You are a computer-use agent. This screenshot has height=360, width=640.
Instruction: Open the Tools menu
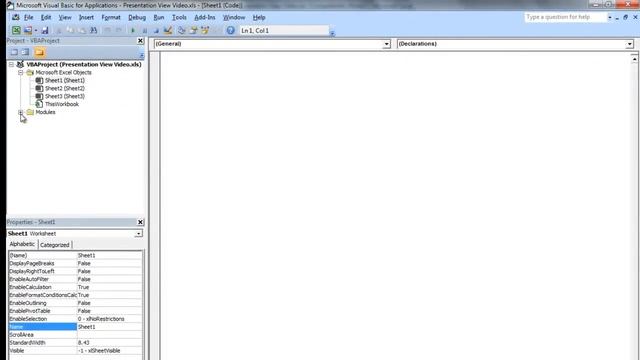pyautogui.click(x=179, y=18)
